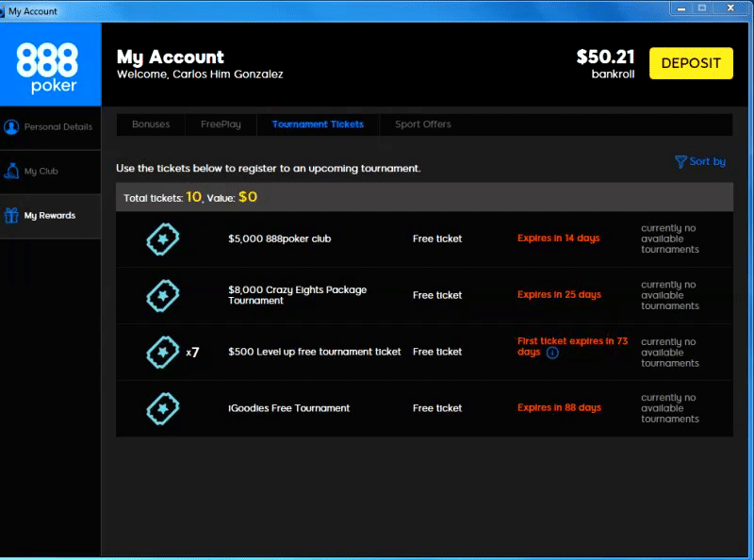This screenshot has height=560, width=754.
Task: Click the My Account title bar icon
Action: click(x=2, y=10)
